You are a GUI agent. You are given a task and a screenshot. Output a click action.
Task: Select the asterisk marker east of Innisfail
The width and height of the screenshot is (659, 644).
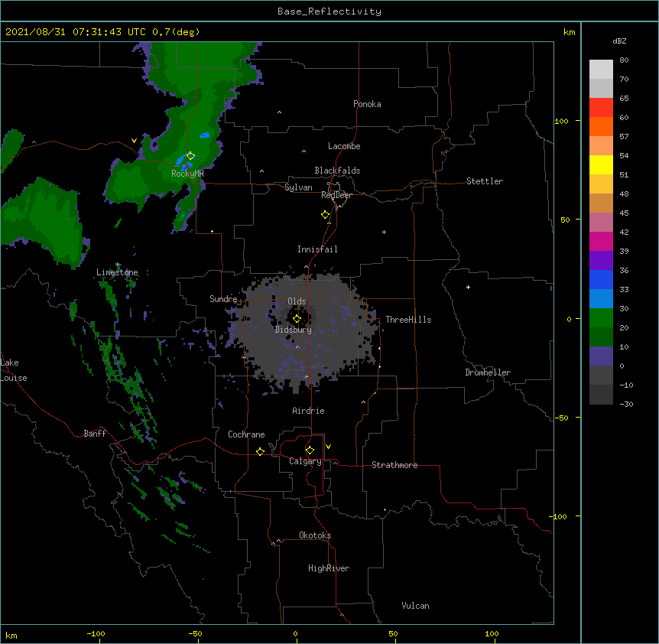point(384,232)
